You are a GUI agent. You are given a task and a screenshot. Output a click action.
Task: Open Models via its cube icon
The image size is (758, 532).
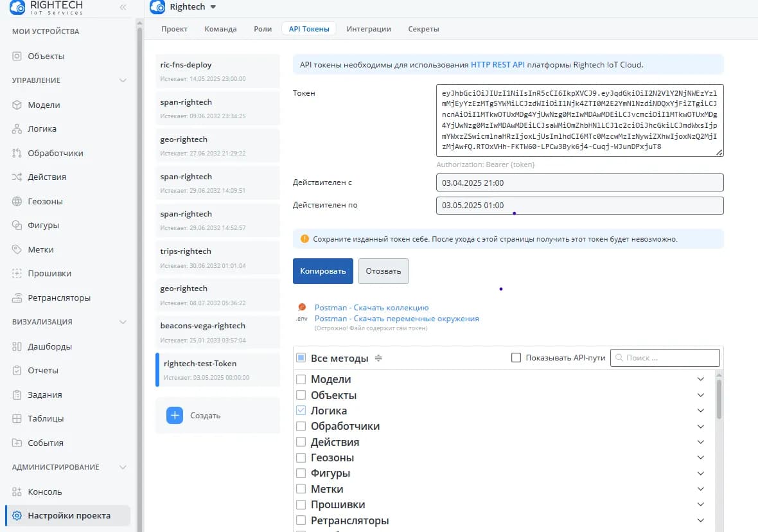[x=17, y=105]
